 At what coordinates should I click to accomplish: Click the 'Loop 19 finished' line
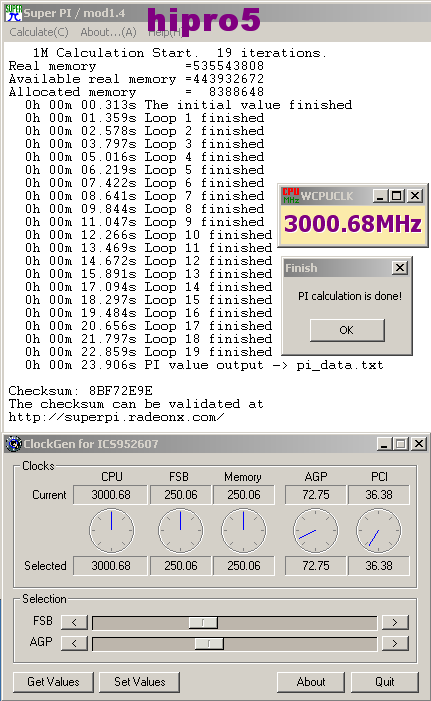click(x=148, y=352)
